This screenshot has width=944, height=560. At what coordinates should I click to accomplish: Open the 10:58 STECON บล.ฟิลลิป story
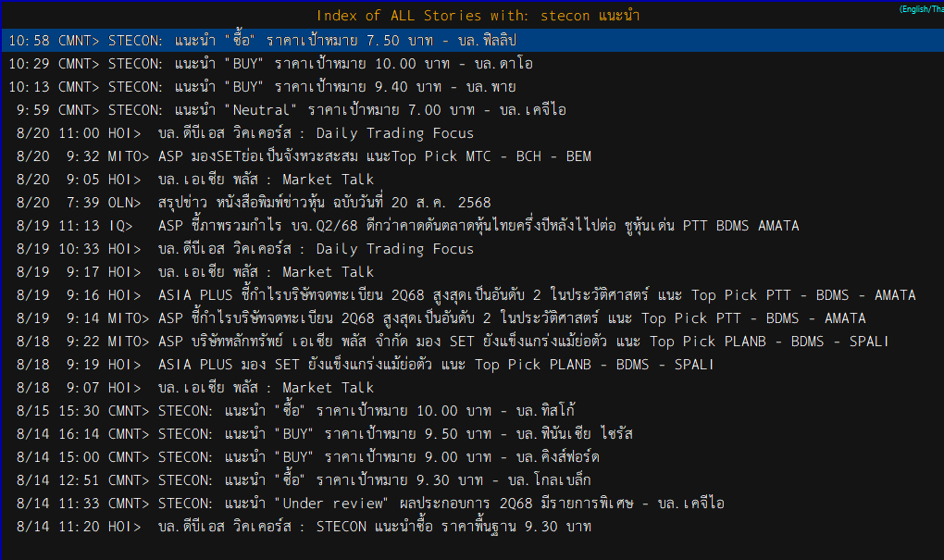tap(472, 41)
